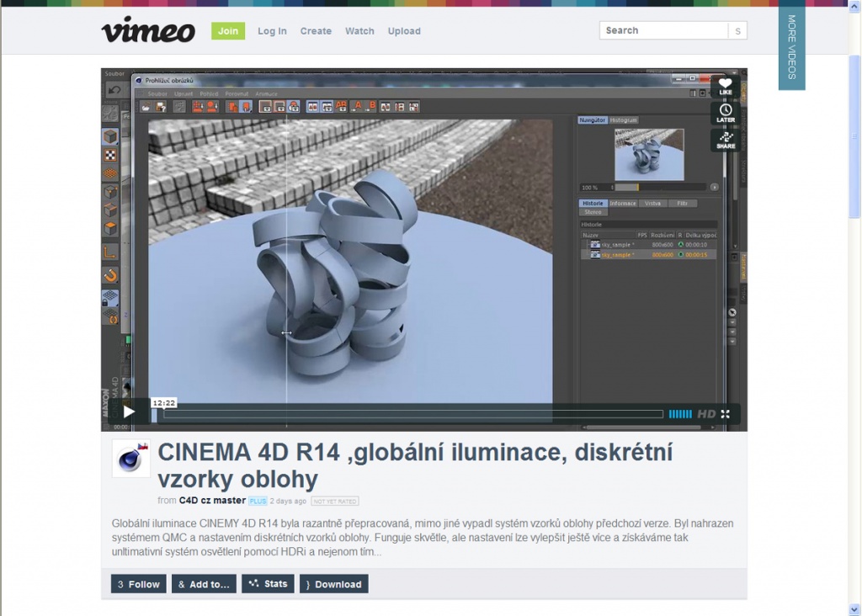Download the video file
862x616 pixels.
tap(333, 584)
